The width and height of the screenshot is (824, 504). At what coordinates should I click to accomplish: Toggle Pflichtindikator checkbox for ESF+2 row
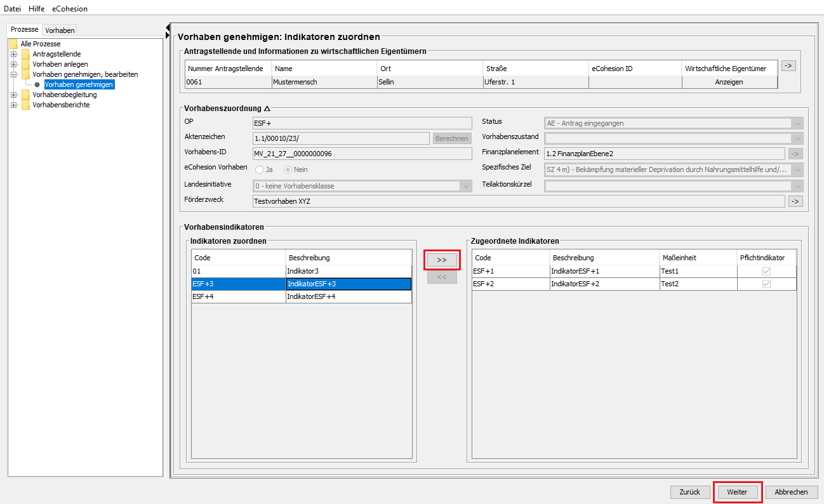(x=766, y=284)
